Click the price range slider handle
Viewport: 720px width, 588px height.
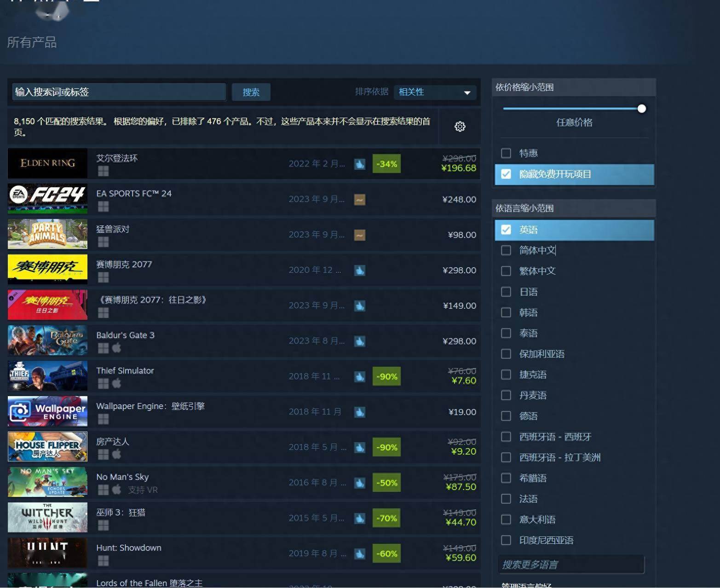(x=642, y=109)
